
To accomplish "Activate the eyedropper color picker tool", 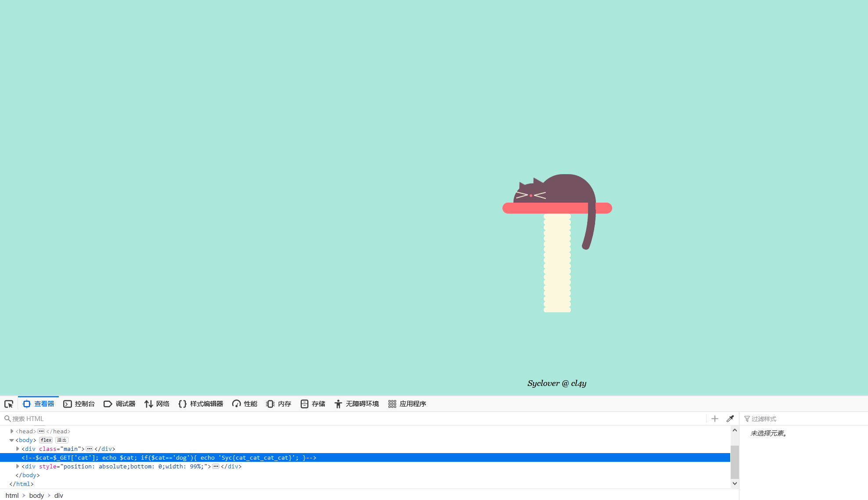I will [x=730, y=419].
